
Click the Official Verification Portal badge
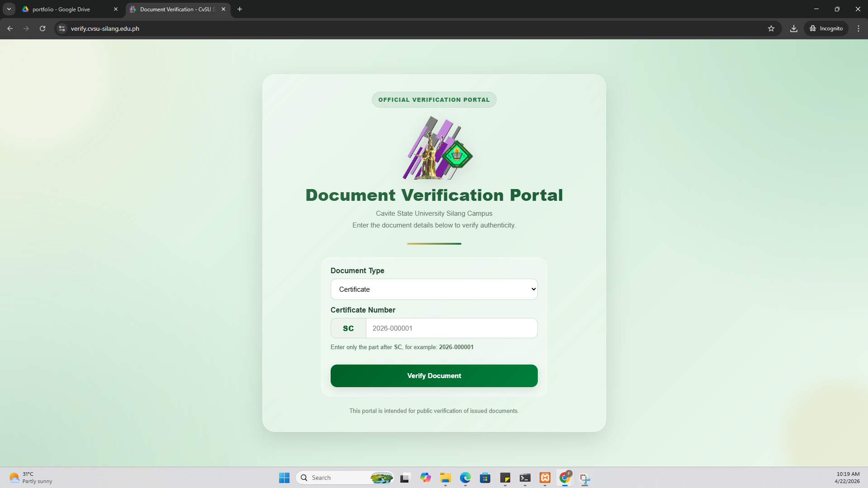click(x=434, y=100)
